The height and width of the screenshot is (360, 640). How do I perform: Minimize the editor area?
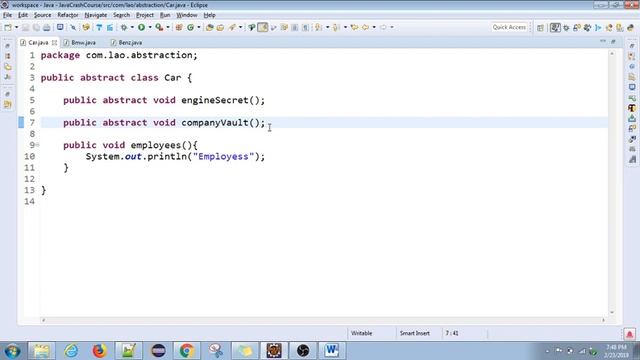point(603,42)
